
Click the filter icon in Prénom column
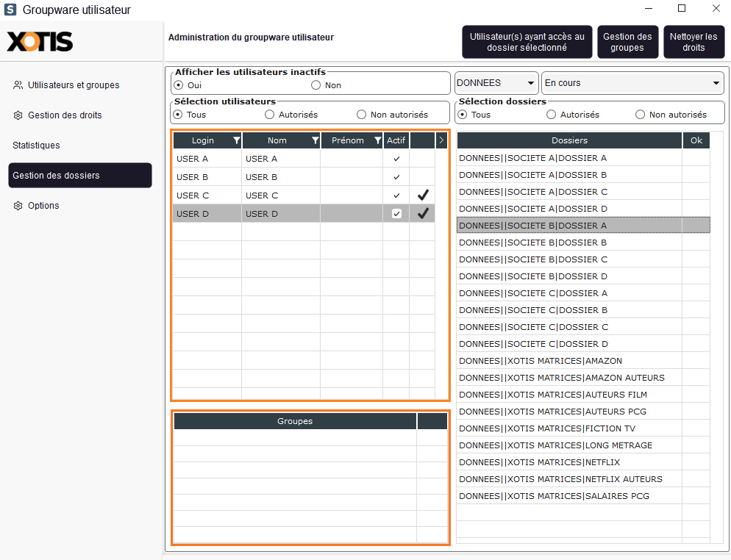(x=377, y=140)
